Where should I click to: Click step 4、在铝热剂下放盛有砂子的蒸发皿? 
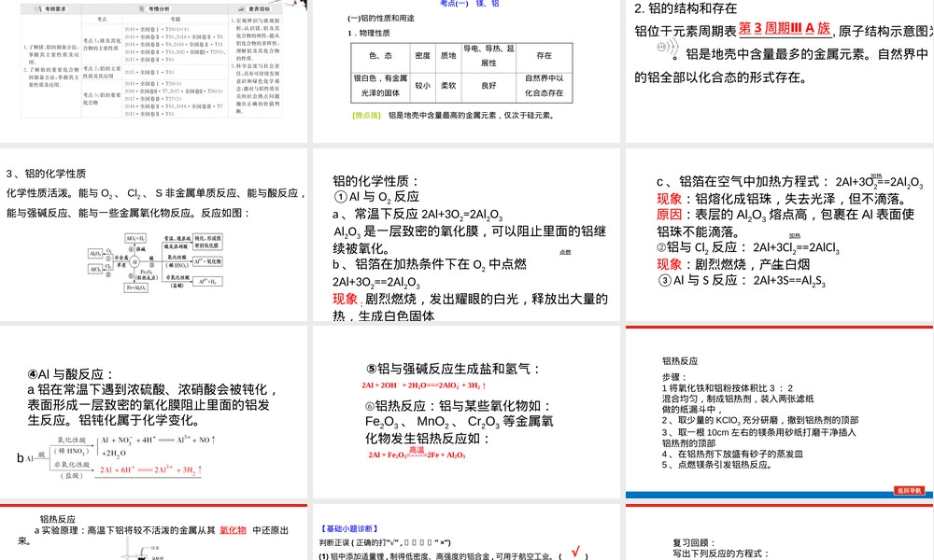732,455
